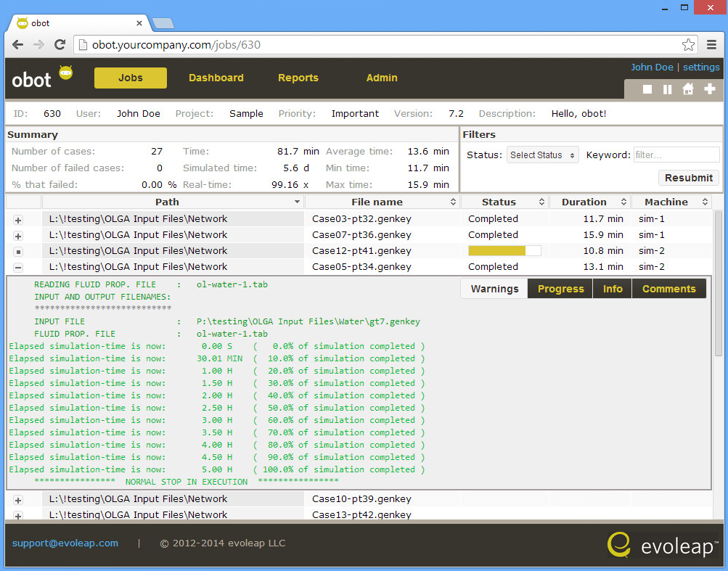Click the plus add job icon
Screen dimensions: 728x571
[x=710, y=89]
